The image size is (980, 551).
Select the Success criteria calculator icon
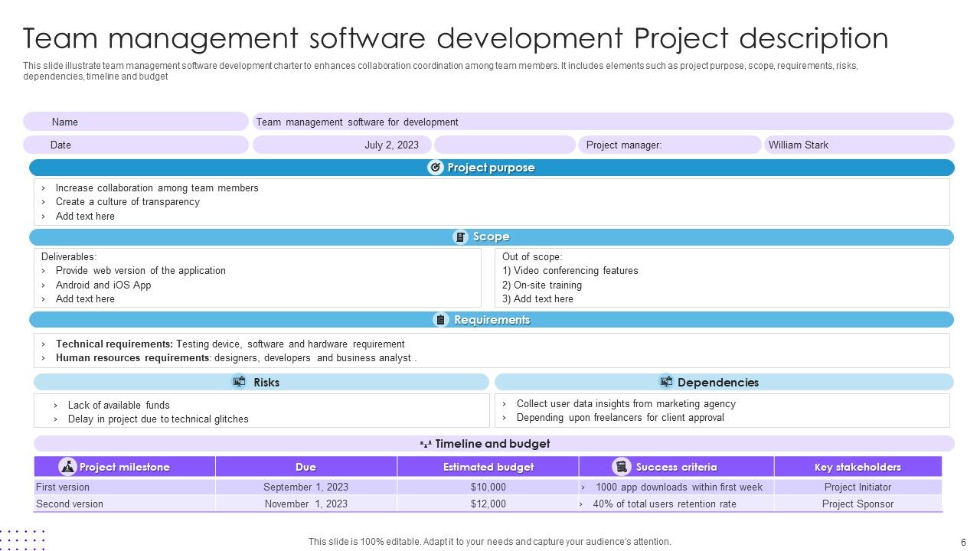pyautogui.click(x=619, y=467)
